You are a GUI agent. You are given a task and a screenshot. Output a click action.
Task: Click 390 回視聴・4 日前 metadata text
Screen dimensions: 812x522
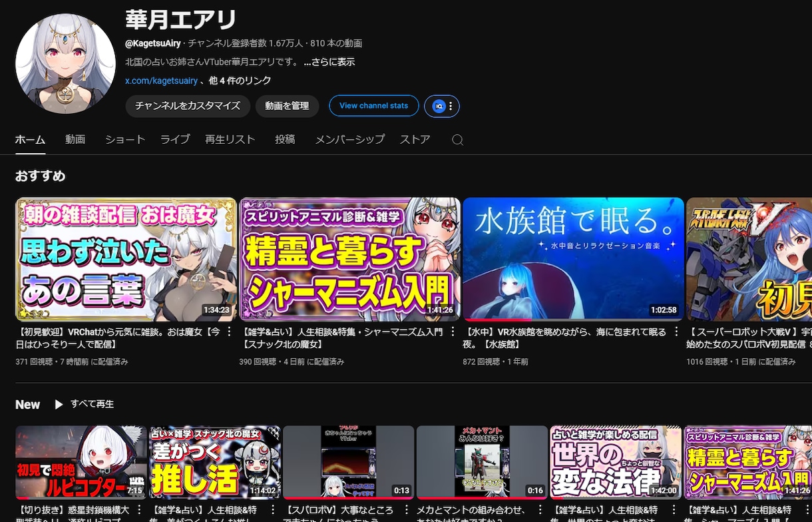[292, 362]
